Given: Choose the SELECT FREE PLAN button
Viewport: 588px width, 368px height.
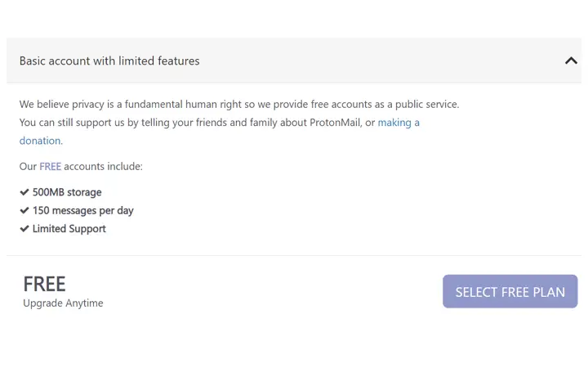Looking at the screenshot, I should (510, 291).
